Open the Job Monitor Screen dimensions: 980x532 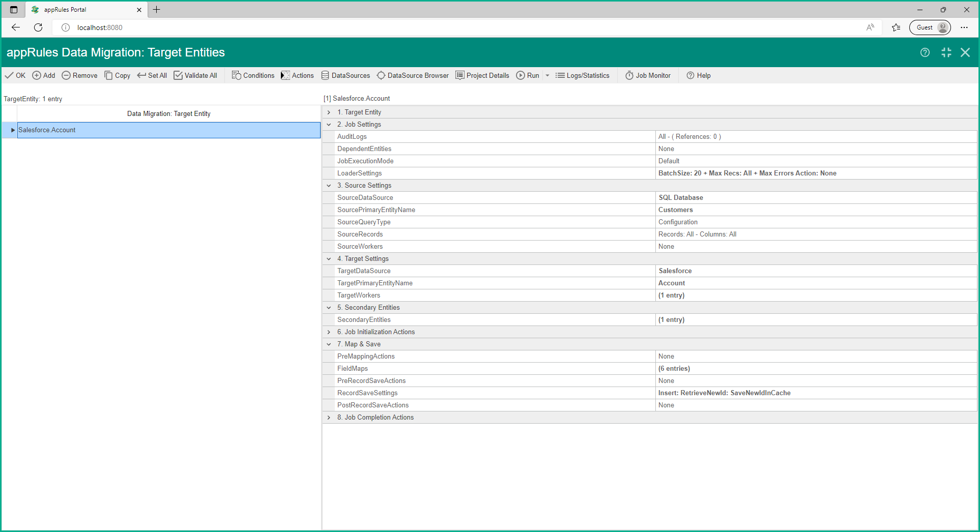648,75
